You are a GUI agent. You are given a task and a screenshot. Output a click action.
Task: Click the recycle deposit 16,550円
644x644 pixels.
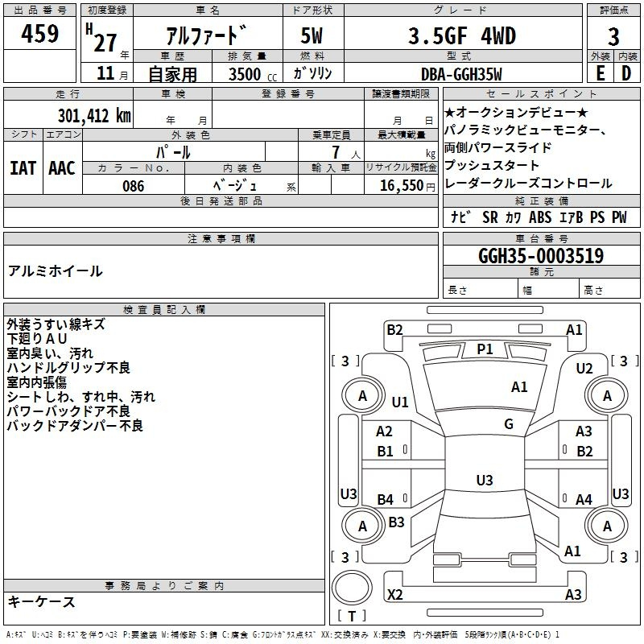(x=407, y=186)
